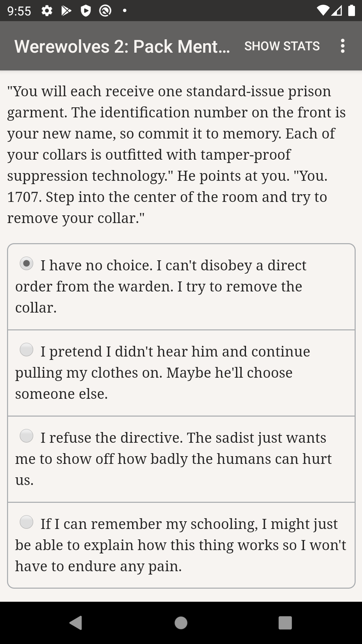Tap the text "Maybe he'll choose someone else"
The image size is (362, 644).
[x=154, y=383]
